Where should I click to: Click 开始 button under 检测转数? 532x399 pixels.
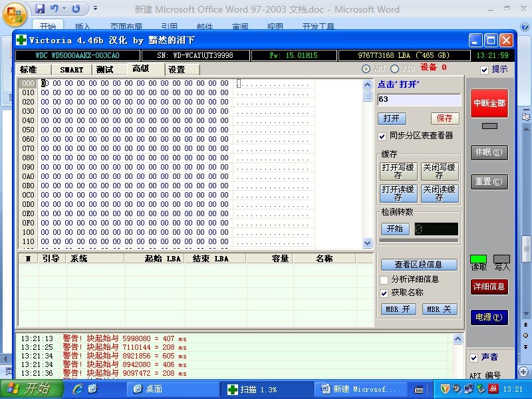coord(395,229)
